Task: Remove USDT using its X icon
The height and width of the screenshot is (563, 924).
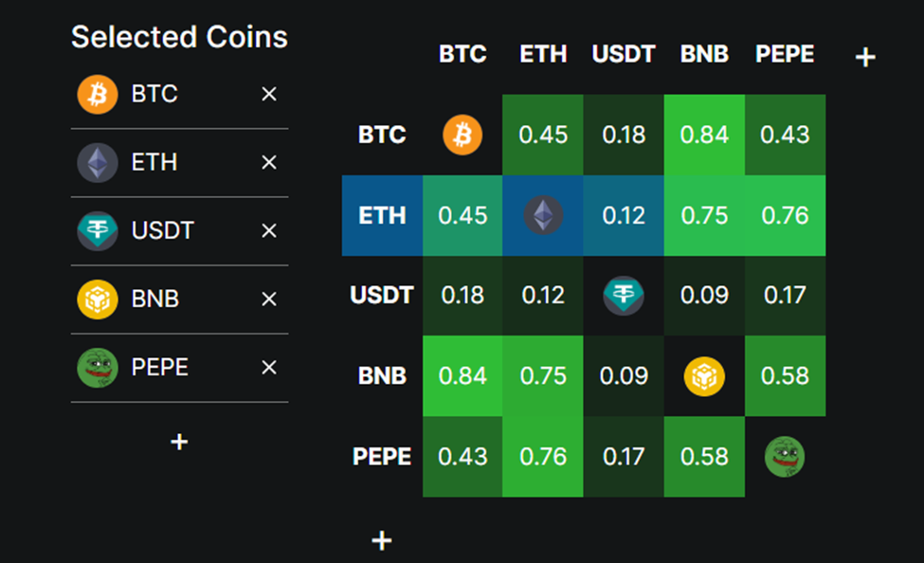Action: click(x=269, y=230)
